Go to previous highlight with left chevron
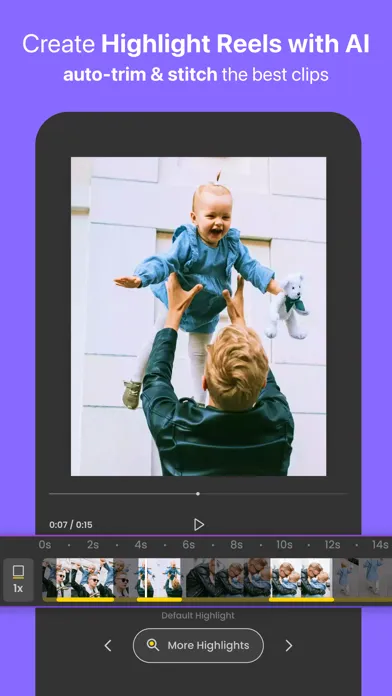The width and height of the screenshot is (392, 696). pos(107,645)
